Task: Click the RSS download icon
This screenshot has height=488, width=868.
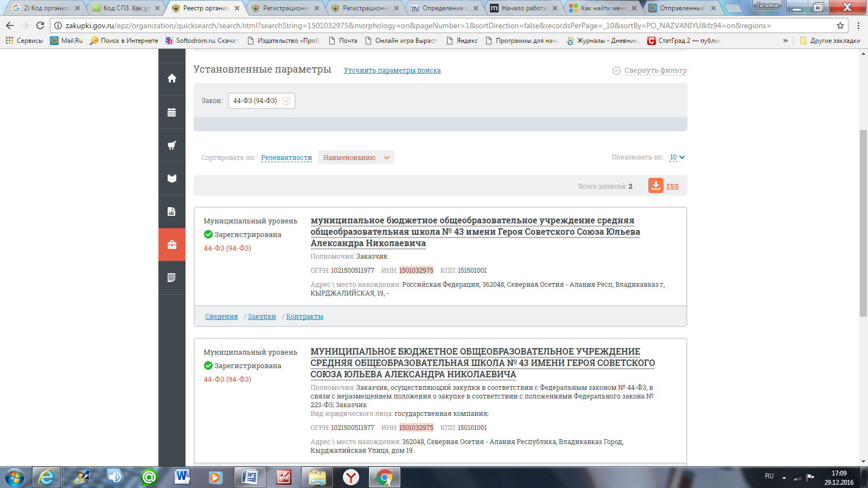Action: pyautogui.click(x=656, y=185)
